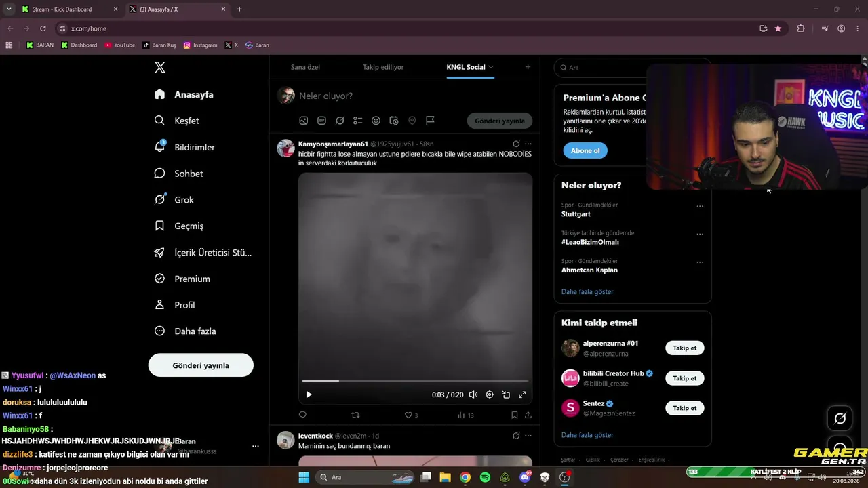The width and height of the screenshot is (868, 488).
Task: Follow alperenzurna #01 with Takip et
Action: [685, 348]
